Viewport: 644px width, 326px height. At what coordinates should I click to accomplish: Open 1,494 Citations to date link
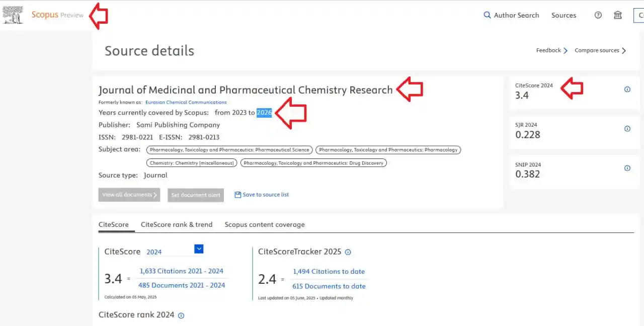[329, 271]
